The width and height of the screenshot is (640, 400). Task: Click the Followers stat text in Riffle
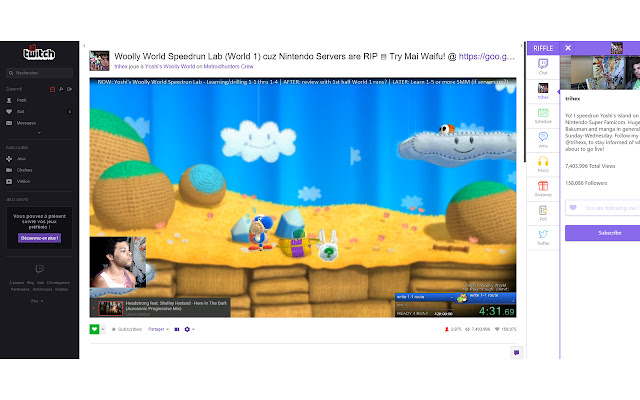click(586, 183)
